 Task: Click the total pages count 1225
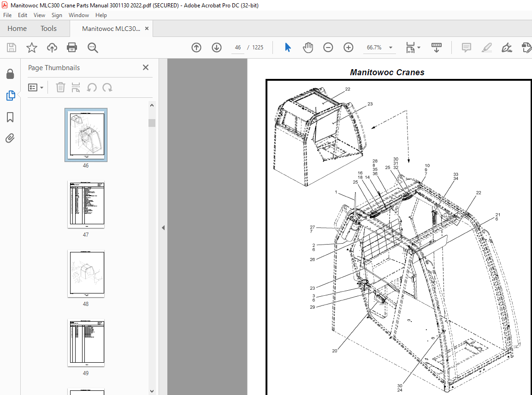pyautogui.click(x=258, y=48)
